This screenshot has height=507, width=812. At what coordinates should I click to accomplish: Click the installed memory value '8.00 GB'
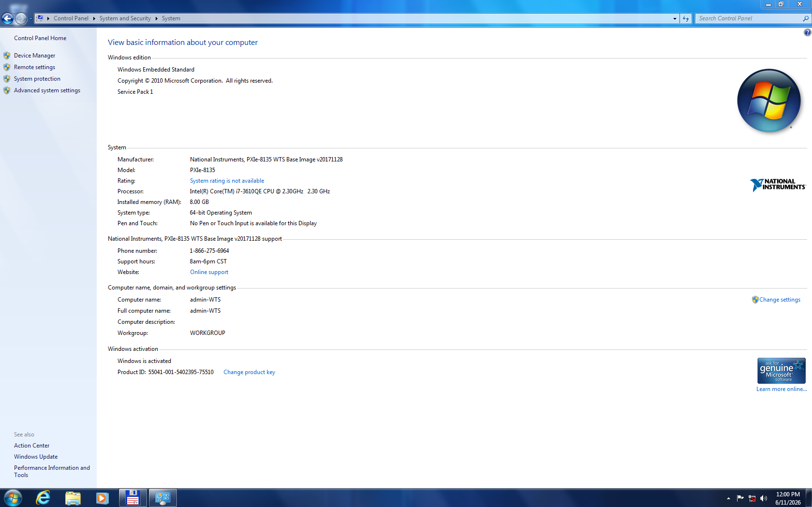199,202
